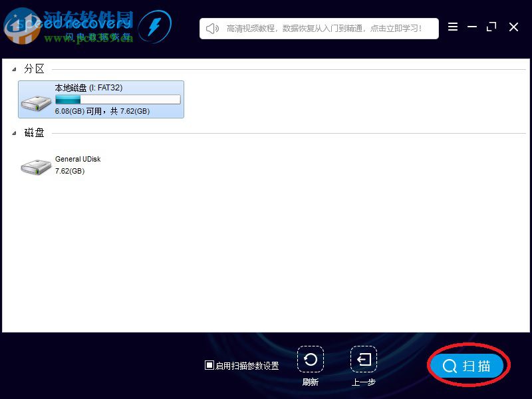Click the capacity bar of 本地磁盘
This screenshot has width=532, height=399.
118,99
